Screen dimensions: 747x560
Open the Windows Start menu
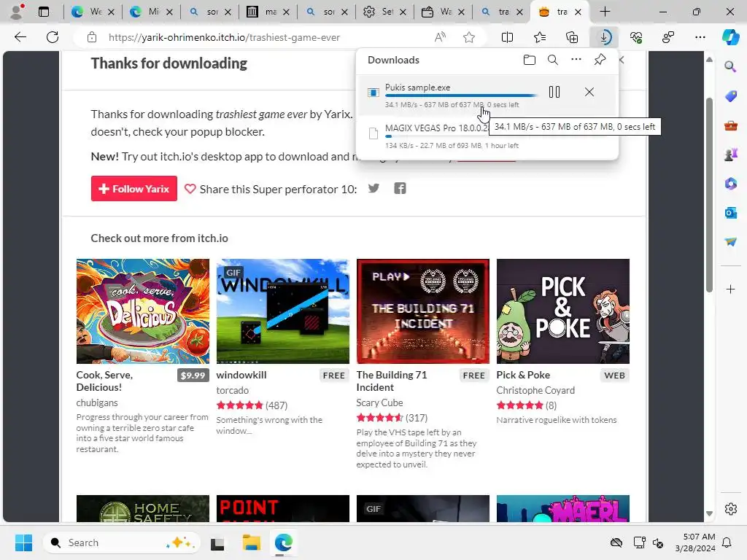pos(23,542)
